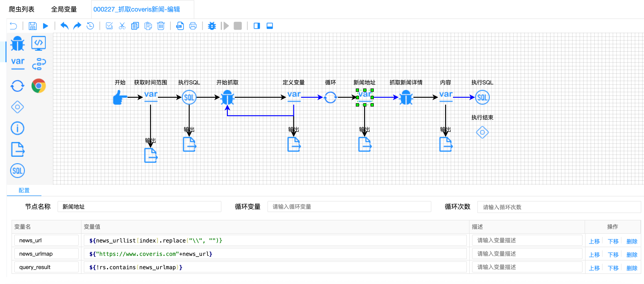Click 下移 for the news_urlmap row
Screen dimensions: 644x284
point(613,255)
